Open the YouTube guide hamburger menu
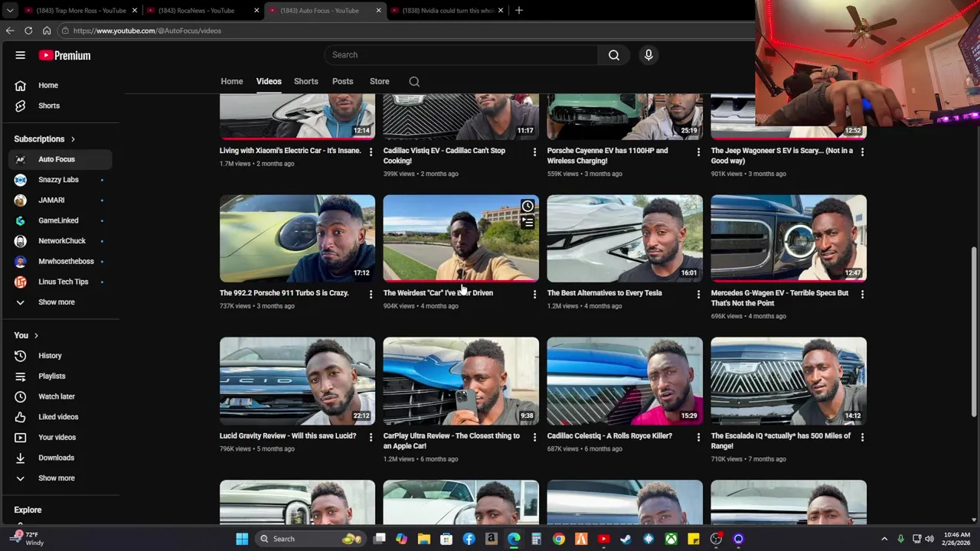The image size is (980, 551). pos(21,55)
